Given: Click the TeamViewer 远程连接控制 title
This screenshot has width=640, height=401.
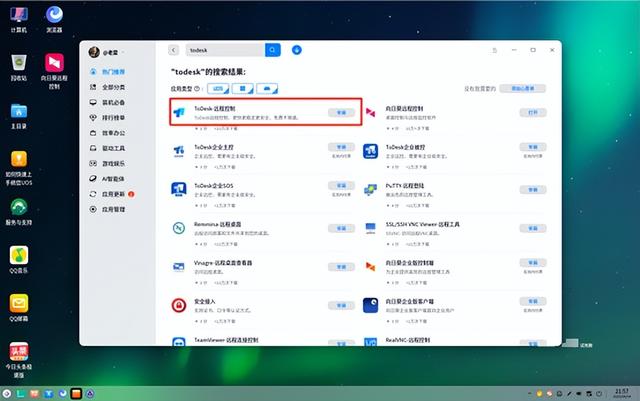Looking at the screenshot, I should pyautogui.click(x=226, y=340).
